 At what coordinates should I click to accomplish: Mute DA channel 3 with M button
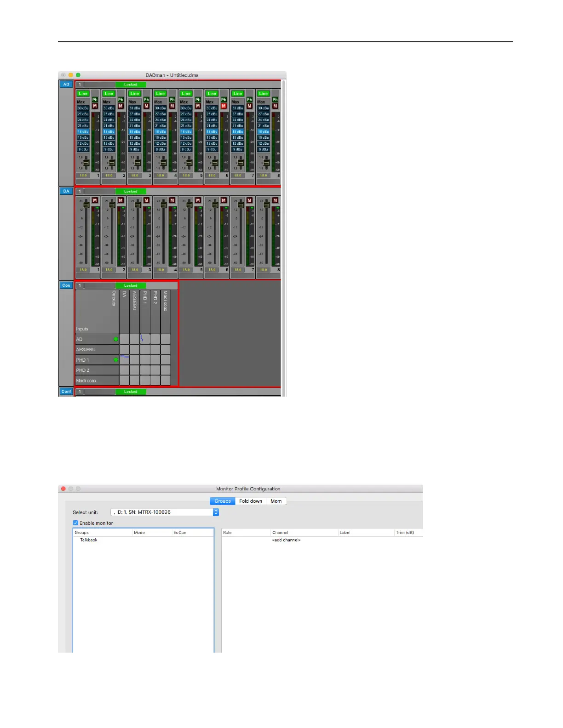(147, 200)
